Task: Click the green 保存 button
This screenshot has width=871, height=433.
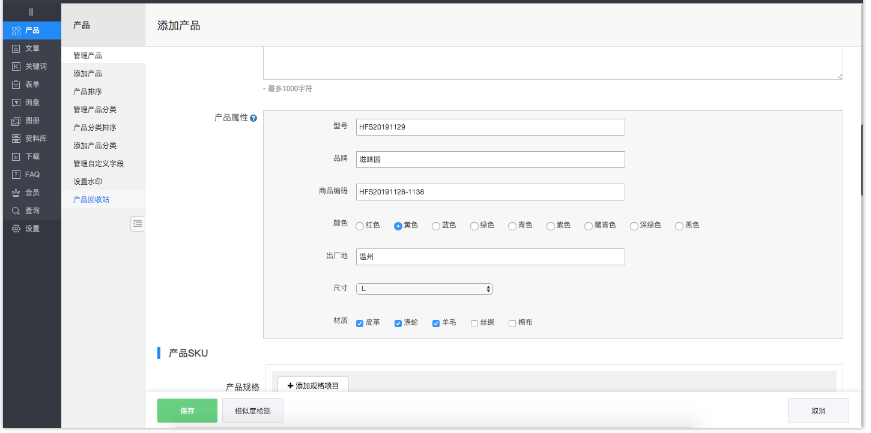Action: pos(187,410)
